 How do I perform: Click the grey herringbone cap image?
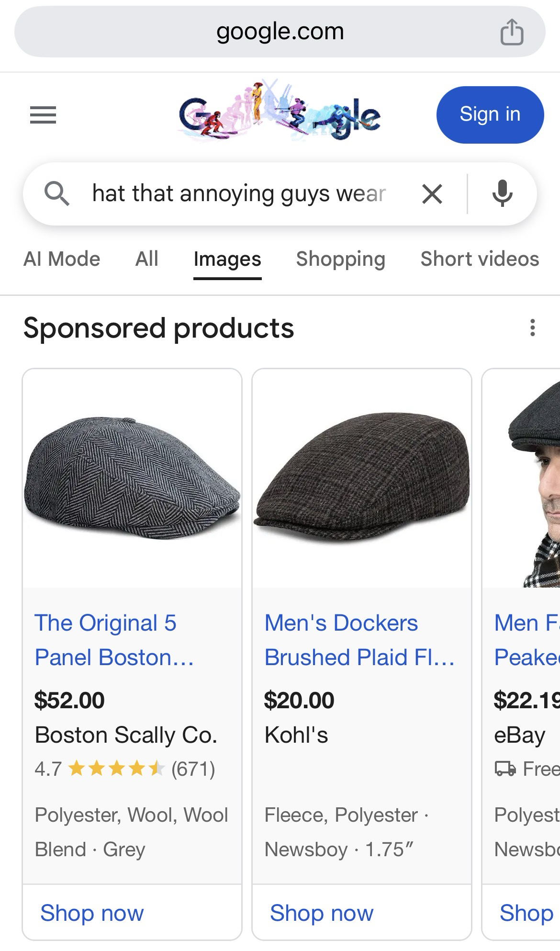pos(132,477)
